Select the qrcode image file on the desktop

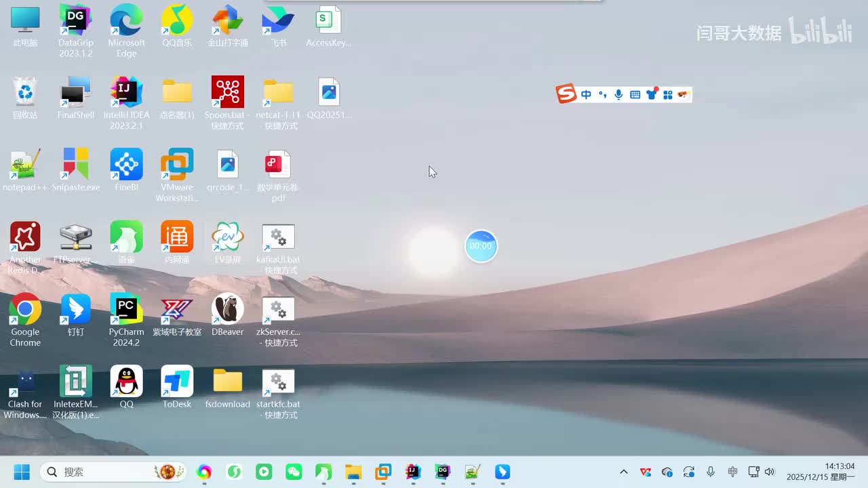click(x=228, y=170)
